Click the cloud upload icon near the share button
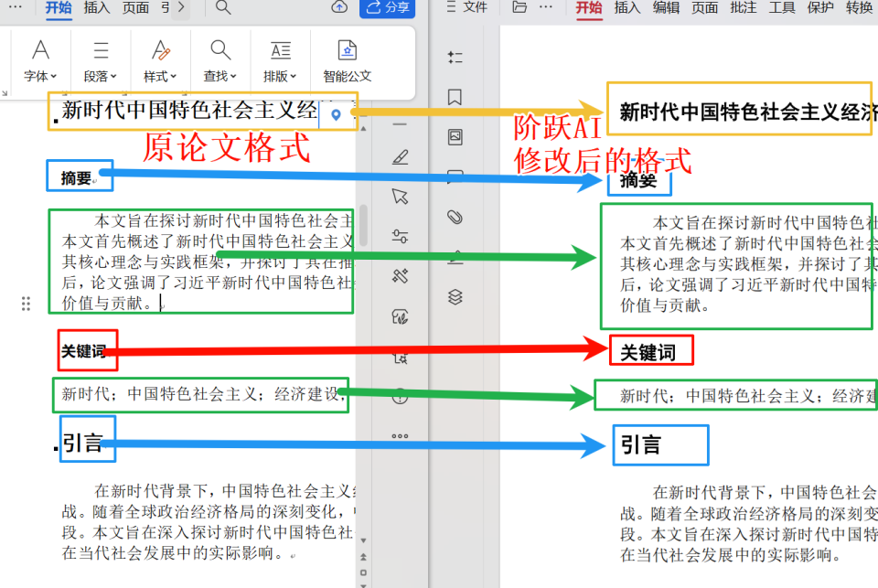Viewport: 878px width, 588px height. (x=338, y=9)
